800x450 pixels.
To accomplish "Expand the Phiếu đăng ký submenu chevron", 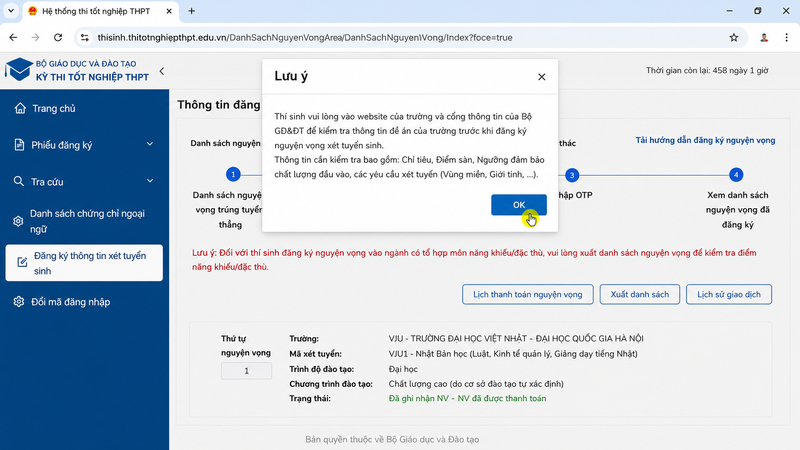I will pyautogui.click(x=150, y=144).
